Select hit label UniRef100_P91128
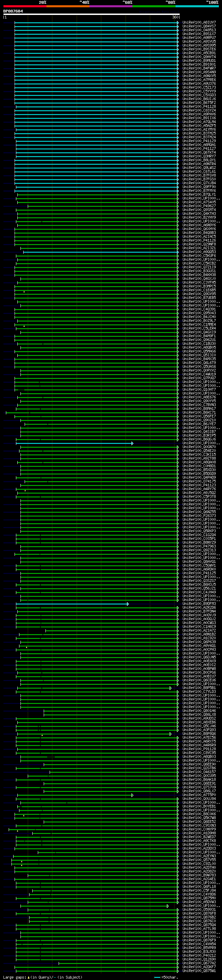 click(199, 749)
